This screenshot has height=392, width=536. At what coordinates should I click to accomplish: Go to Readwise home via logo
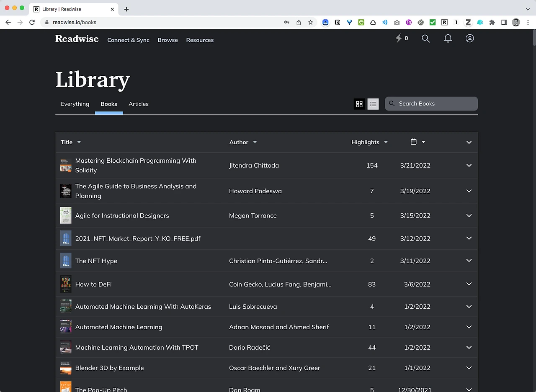(77, 39)
